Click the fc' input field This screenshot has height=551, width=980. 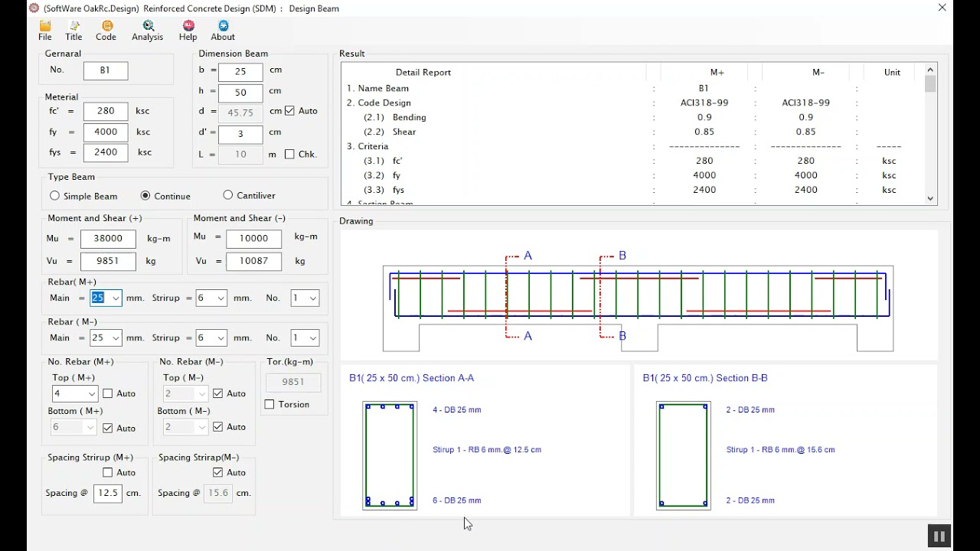click(x=106, y=111)
